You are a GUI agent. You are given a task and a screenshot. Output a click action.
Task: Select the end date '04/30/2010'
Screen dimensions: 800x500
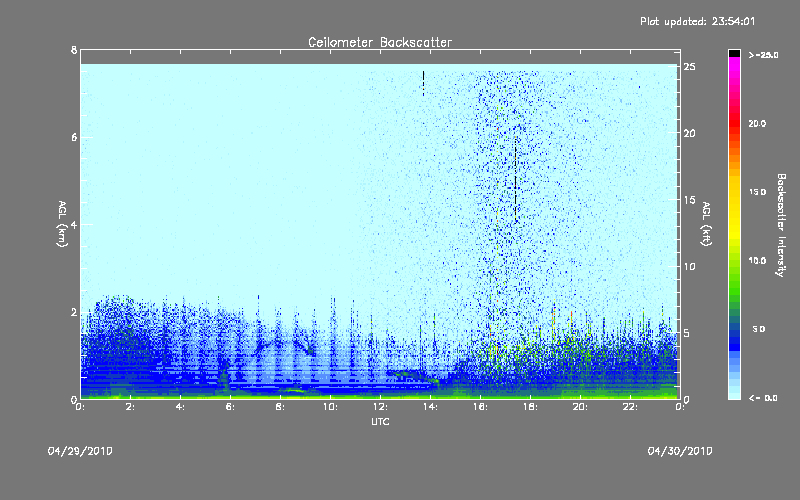(680, 451)
